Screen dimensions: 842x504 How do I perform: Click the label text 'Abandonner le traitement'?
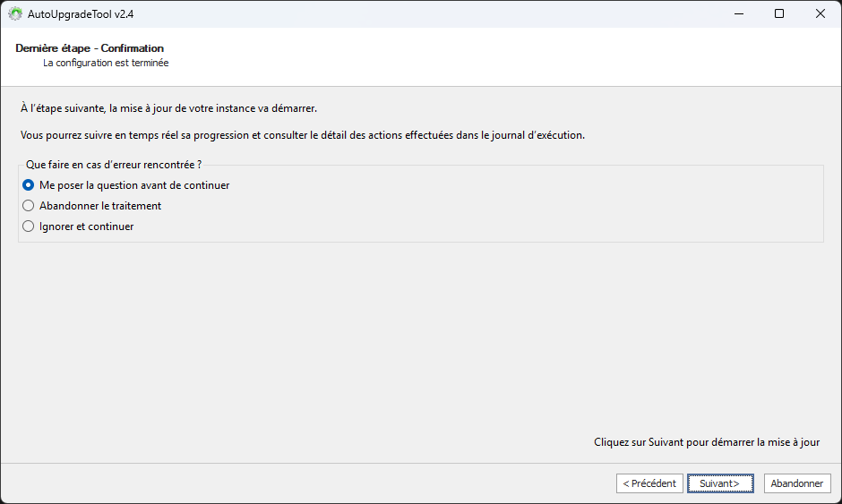(x=100, y=206)
